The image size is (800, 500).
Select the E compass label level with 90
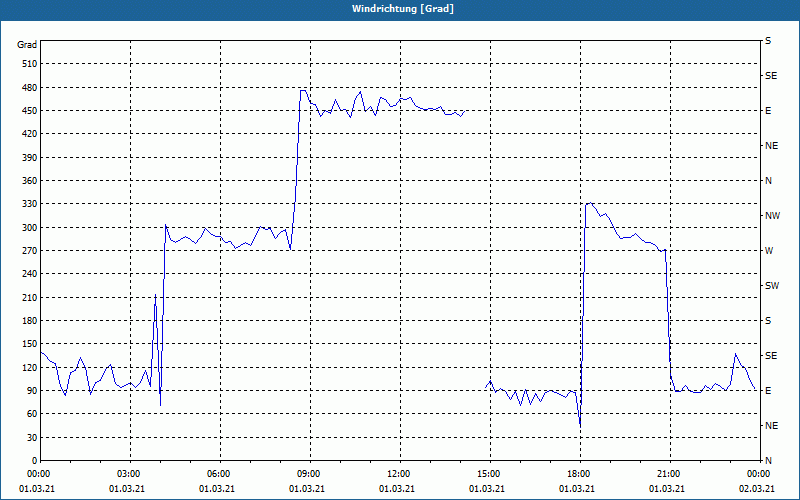click(768, 391)
